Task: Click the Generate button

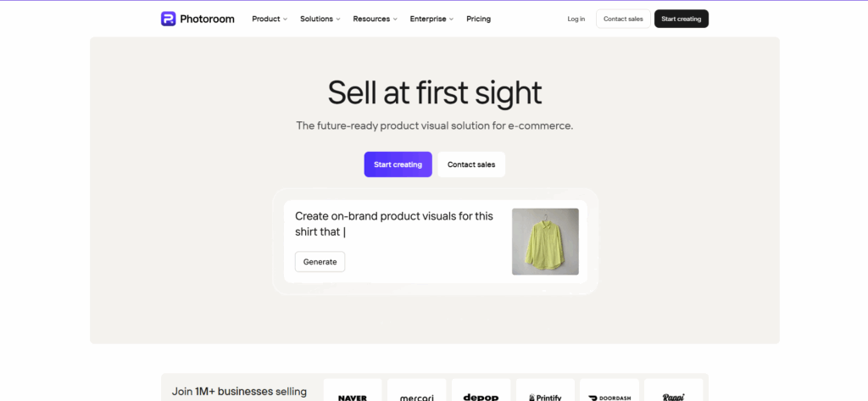Action: coord(320,262)
